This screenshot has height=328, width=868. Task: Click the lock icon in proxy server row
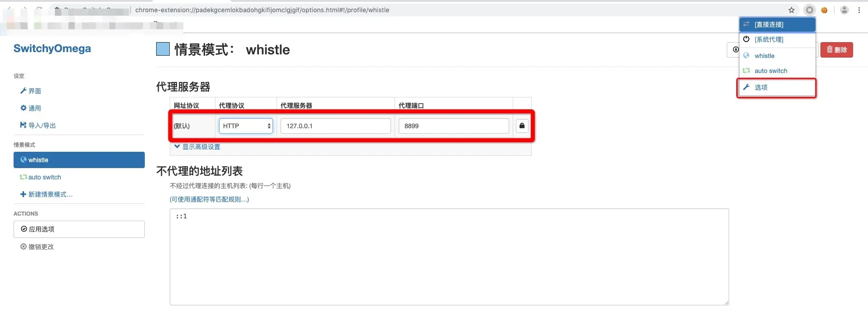coord(522,126)
